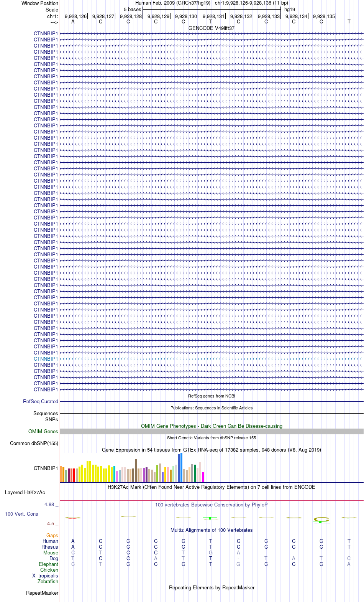Click the GENCODE V49lift37 track title
Screen dimensions: 364x602
point(212,28)
